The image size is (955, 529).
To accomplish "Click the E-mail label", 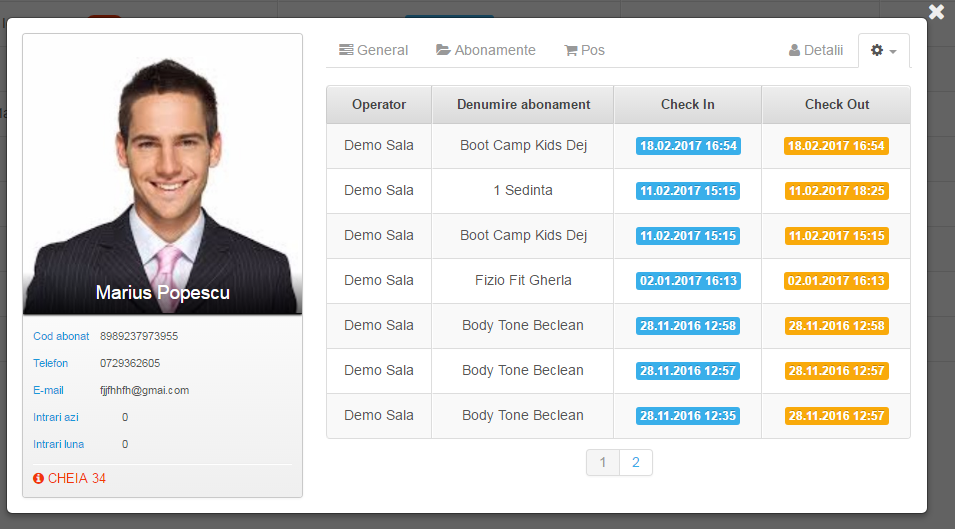I will (48, 390).
